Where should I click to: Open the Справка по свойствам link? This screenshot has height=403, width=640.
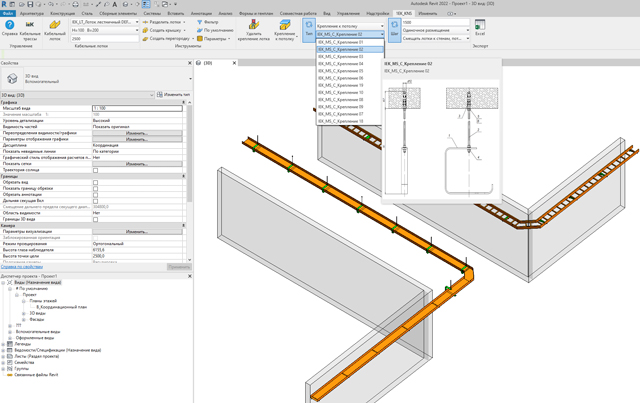tap(22, 267)
